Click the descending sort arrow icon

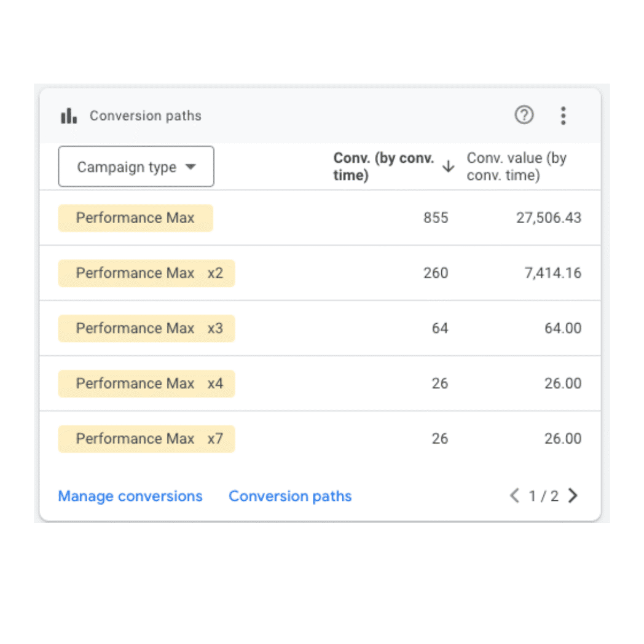(x=449, y=166)
